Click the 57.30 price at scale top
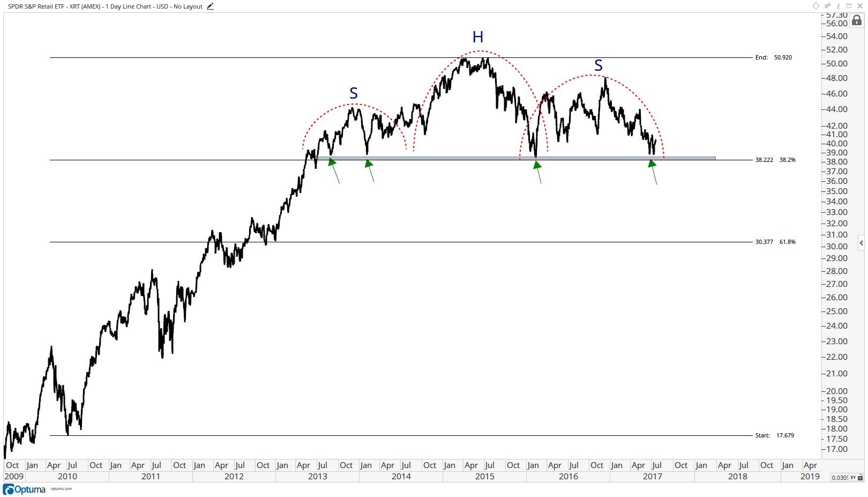The image size is (868, 497). 837,16
